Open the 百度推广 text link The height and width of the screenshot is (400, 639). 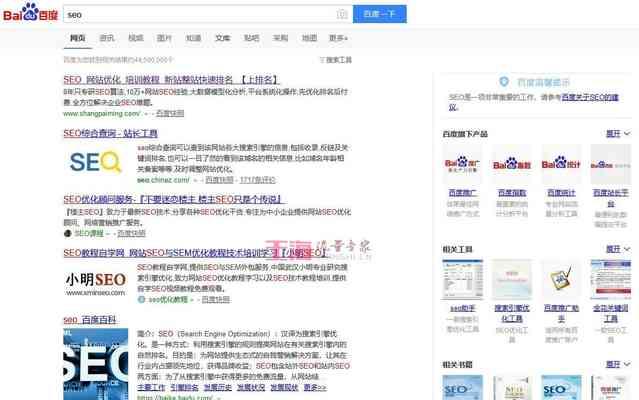[463, 193]
